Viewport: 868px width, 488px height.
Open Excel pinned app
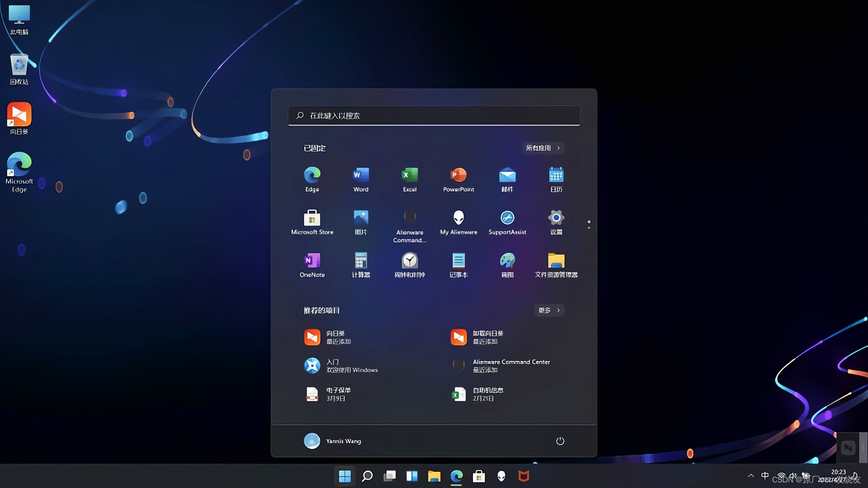(409, 179)
